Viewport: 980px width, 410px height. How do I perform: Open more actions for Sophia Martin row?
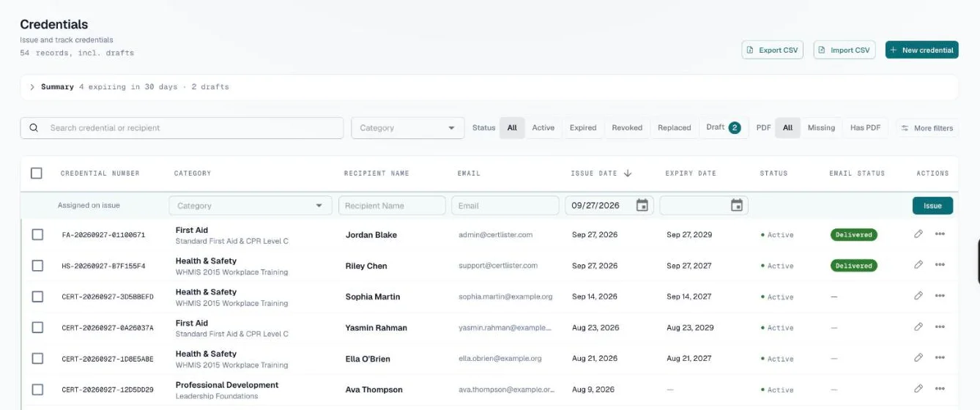[x=940, y=296]
